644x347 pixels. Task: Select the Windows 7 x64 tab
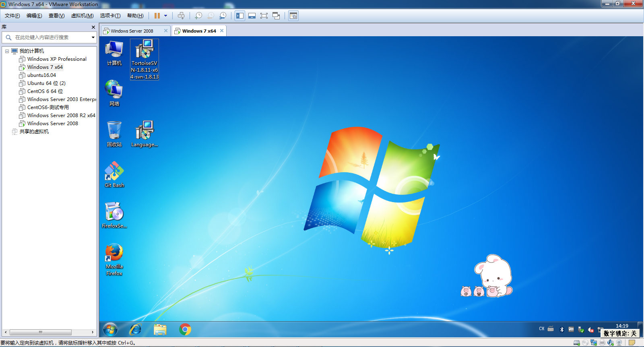click(199, 31)
